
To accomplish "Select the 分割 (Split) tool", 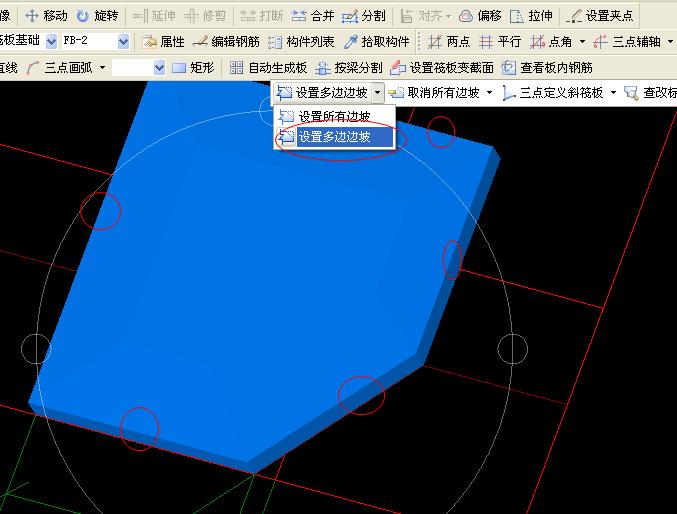I will coord(364,16).
